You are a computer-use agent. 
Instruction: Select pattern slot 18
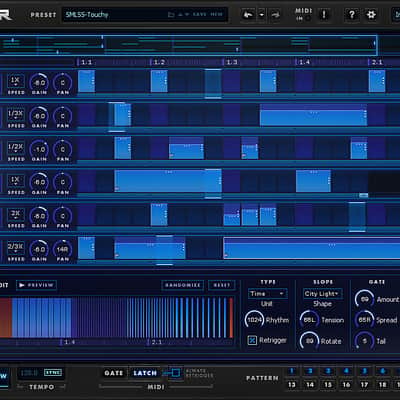[382, 384]
